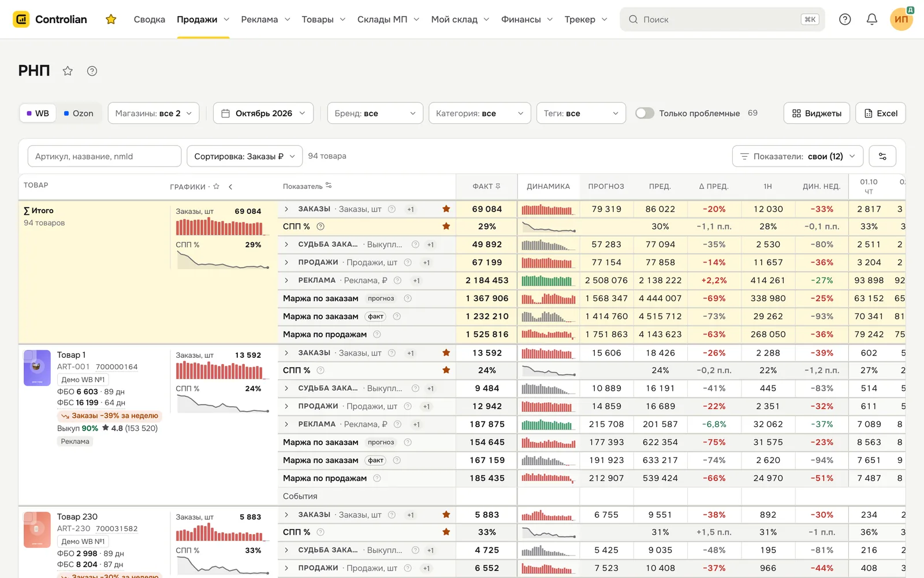
Task: Expand Итого РЕКЛАМА row chevron
Action: (x=286, y=280)
